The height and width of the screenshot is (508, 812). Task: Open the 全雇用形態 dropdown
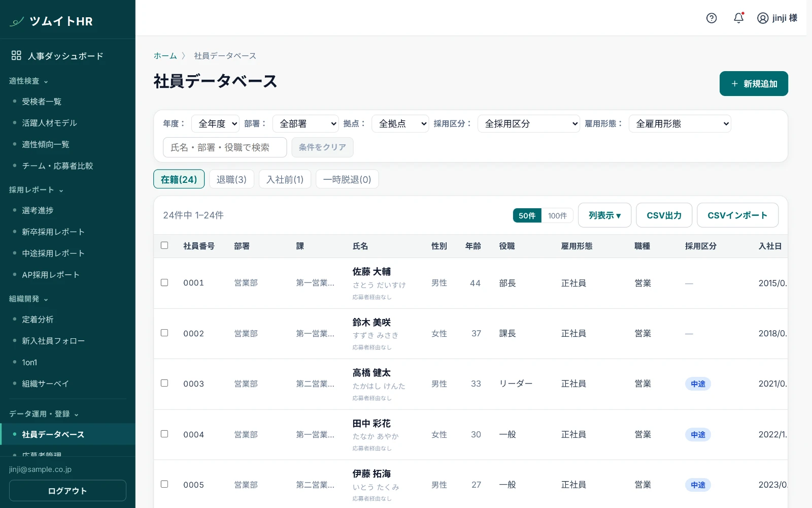pyautogui.click(x=680, y=123)
